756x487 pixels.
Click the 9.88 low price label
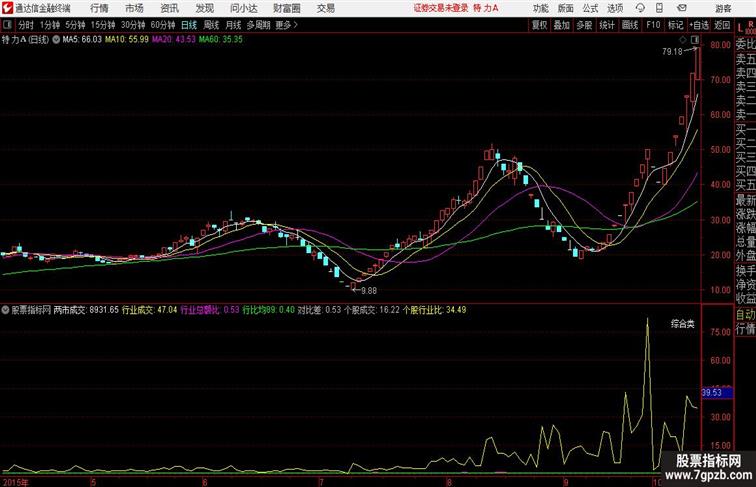click(x=369, y=291)
